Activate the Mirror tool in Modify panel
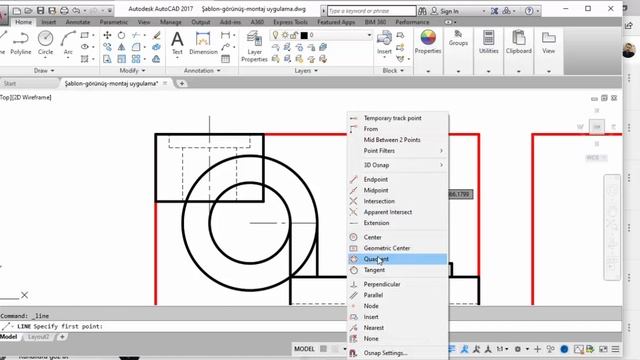The width and height of the screenshot is (640, 360). [x=121, y=47]
